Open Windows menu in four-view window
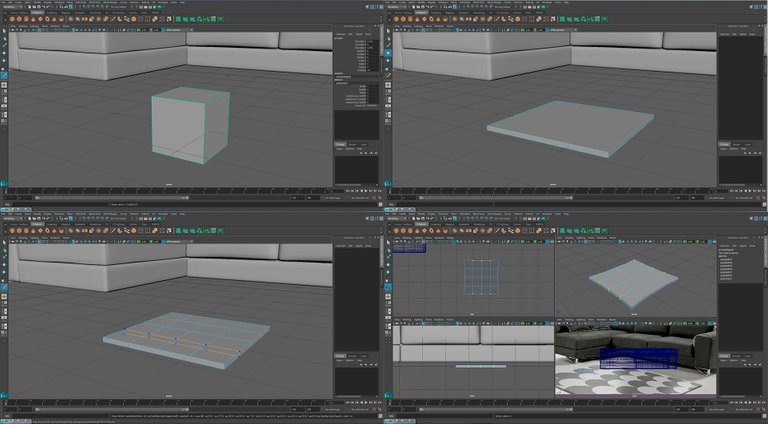This screenshot has height=424, width=768. pos(441,214)
